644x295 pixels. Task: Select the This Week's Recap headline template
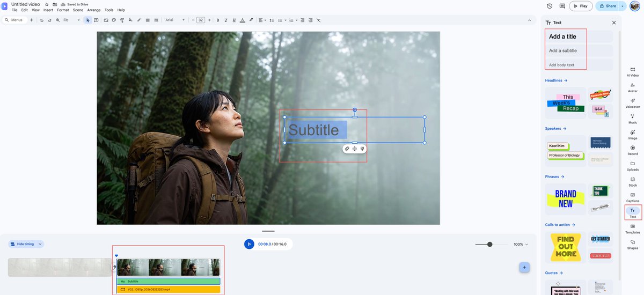click(566, 103)
